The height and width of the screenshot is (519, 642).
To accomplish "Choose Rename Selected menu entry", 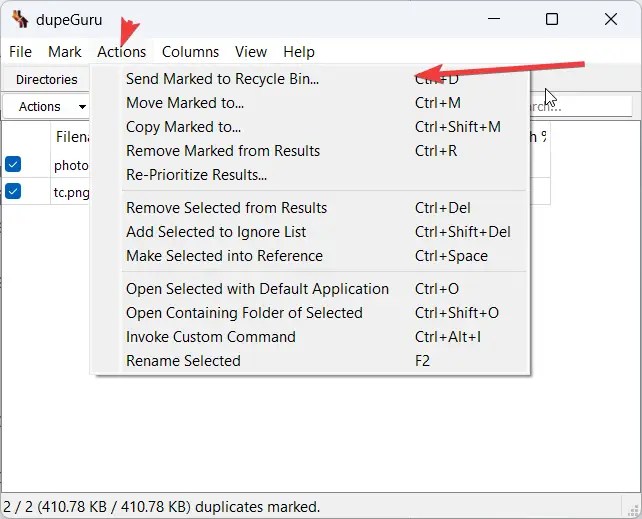I will point(310,361).
